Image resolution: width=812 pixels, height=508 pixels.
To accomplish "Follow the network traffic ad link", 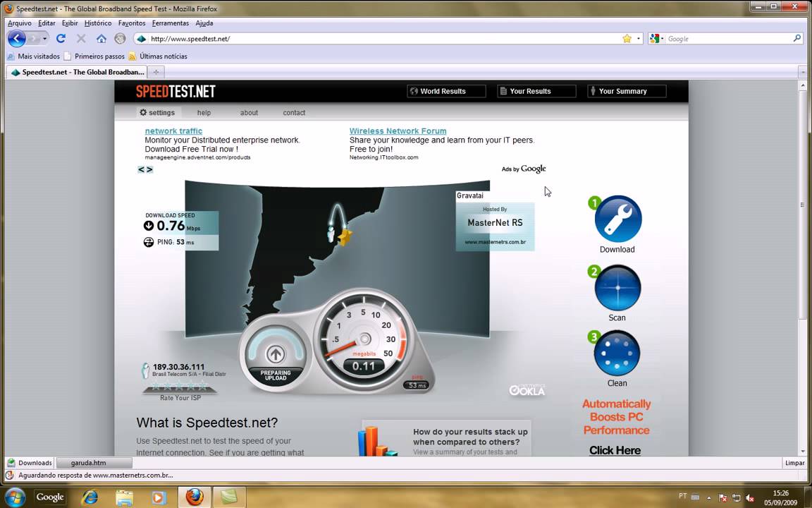I will 173,131.
